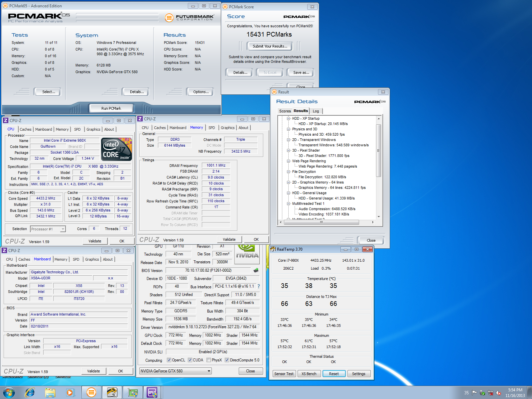Collapse the File Decryption node
The width and height of the screenshot is (532, 399).
(x=289, y=172)
